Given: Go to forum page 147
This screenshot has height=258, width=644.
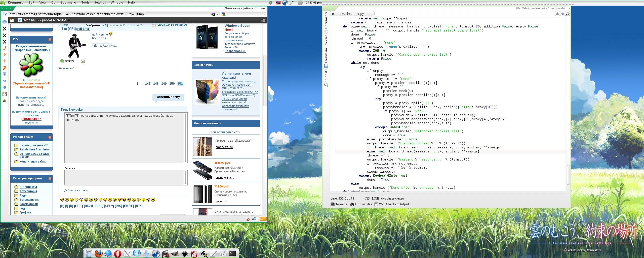Looking at the screenshot, I should [x=148, y=84].
